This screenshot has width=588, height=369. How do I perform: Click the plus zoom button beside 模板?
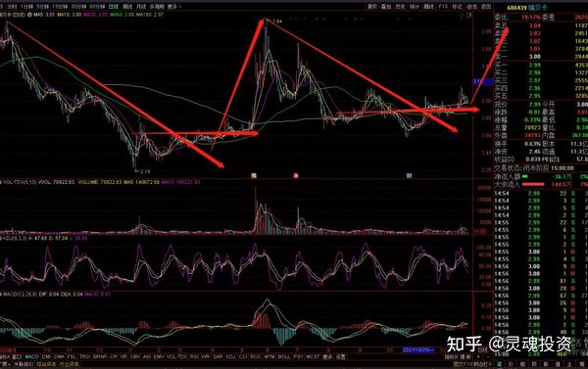(478, 356)
